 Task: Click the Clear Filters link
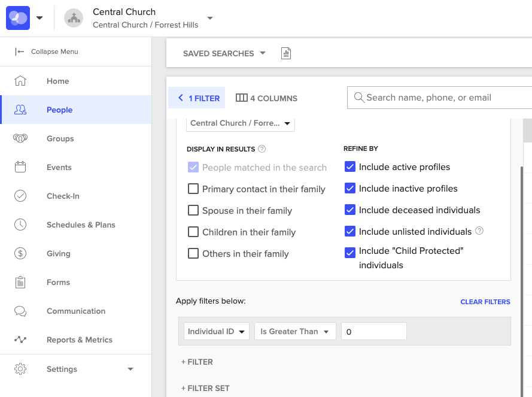pyautogui.click(x=485, y=302)
